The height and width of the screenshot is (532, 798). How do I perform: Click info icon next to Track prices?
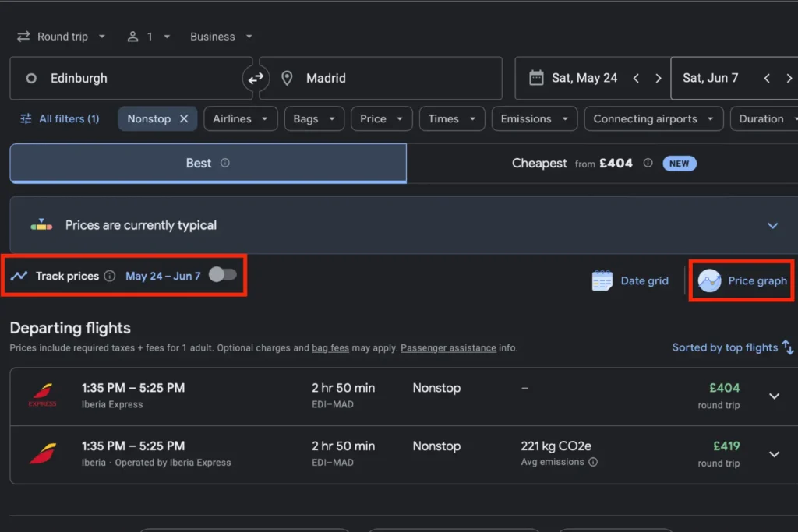click(110, 276)
